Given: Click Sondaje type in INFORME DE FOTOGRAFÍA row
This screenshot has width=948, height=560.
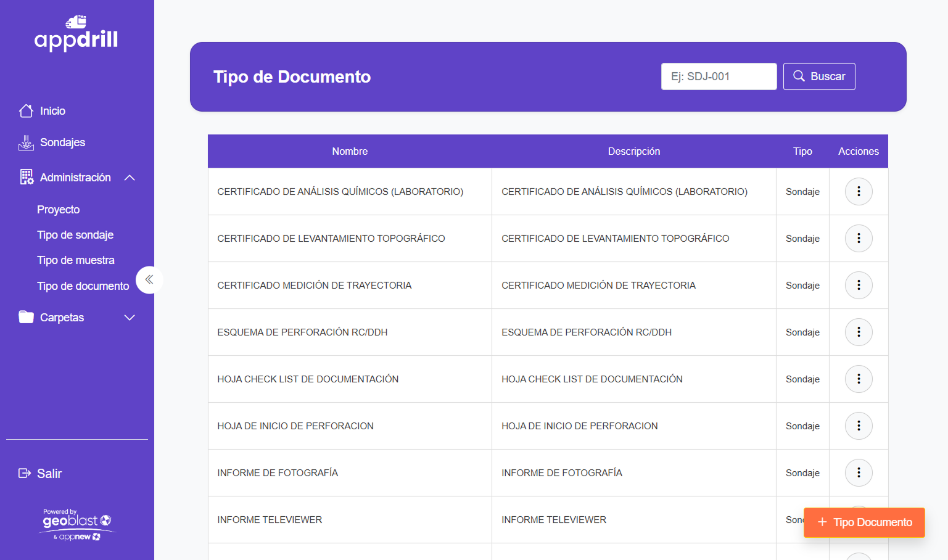Looking at the screenshot, I should tap(802, 473).
